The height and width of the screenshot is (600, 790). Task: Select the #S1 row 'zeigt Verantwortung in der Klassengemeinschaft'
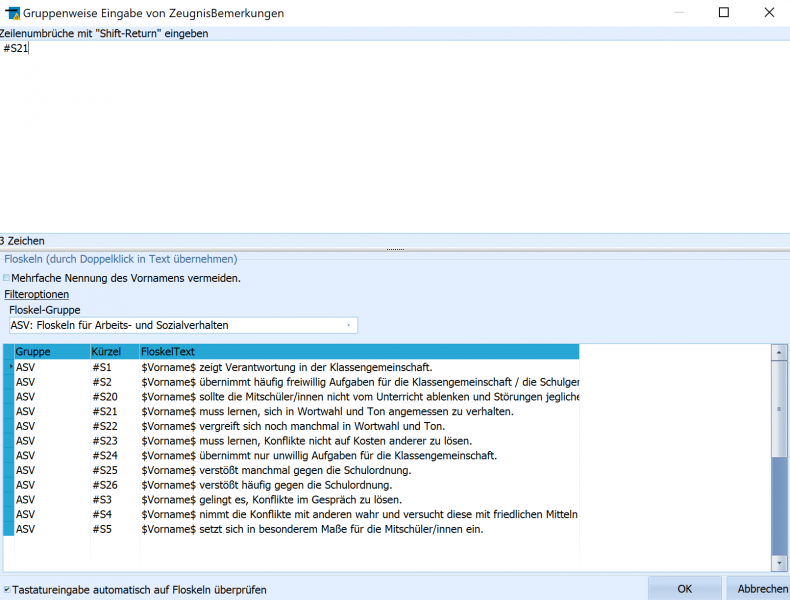click(291, 367)
